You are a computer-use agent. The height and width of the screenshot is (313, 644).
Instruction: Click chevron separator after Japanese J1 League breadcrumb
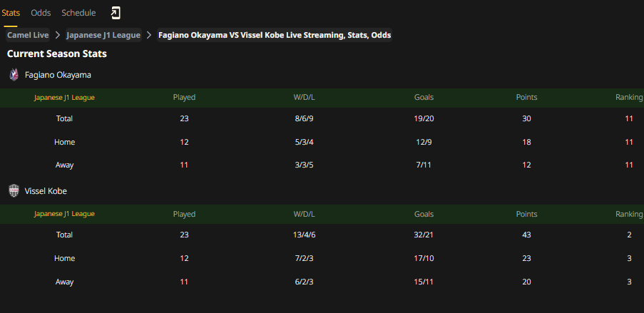[x=149, y=36]
